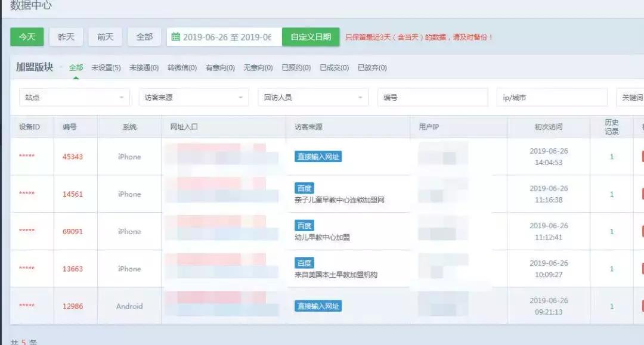Click the 百度 badge for record 69091
Screen dimensions: 644x345
click(304, 225)
